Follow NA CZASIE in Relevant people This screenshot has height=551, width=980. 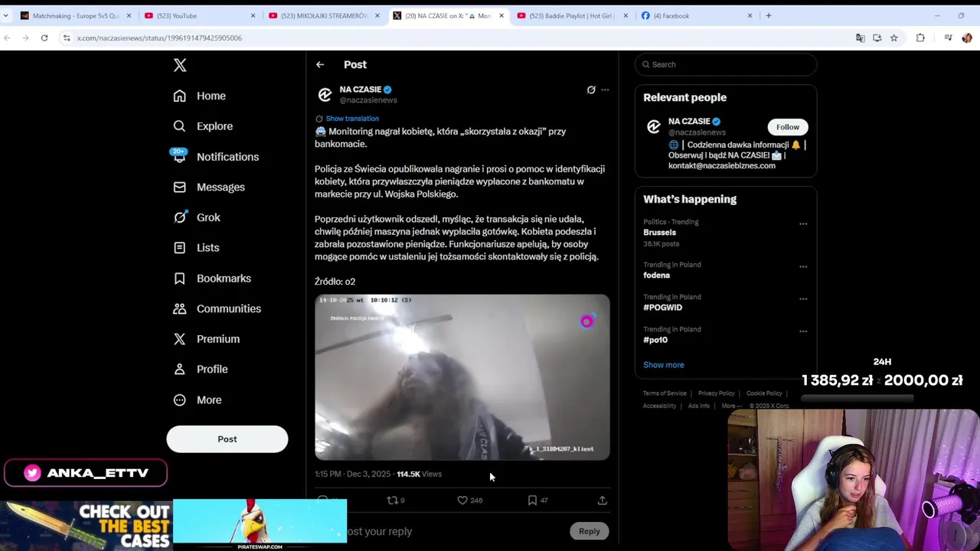point(788,127)
